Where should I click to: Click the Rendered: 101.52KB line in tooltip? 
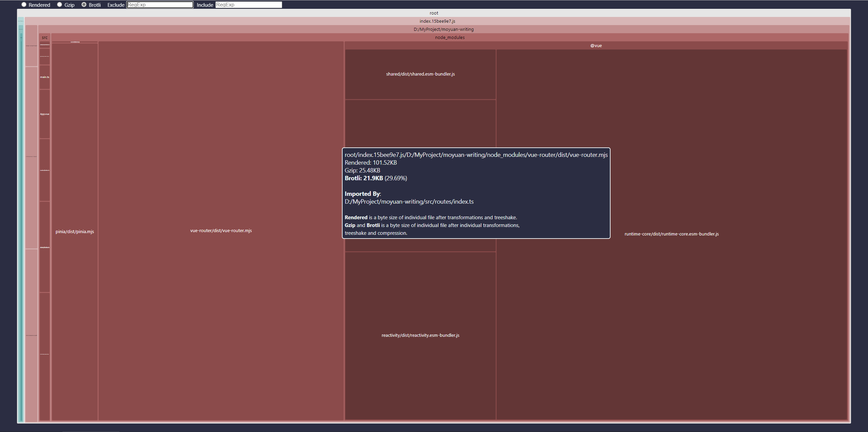click(371, 163)
